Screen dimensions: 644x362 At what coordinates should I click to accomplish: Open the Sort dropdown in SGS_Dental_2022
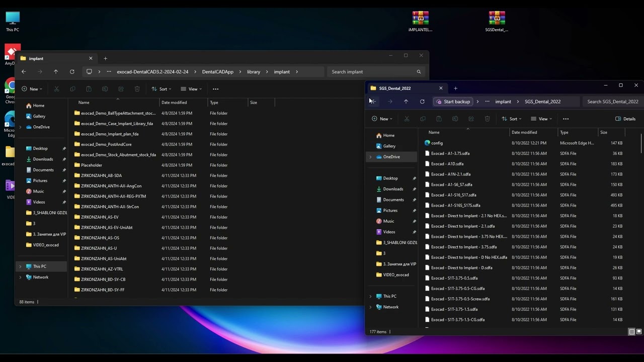511,119
